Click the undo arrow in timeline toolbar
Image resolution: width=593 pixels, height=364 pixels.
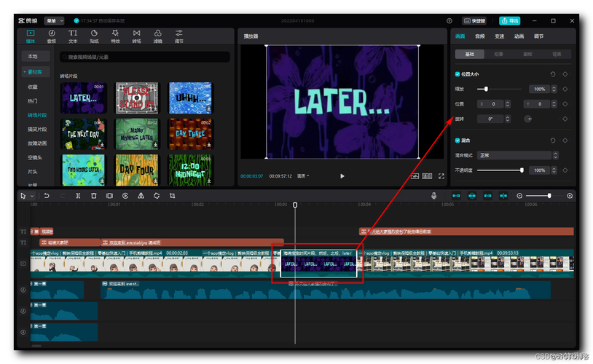point(47,196)
